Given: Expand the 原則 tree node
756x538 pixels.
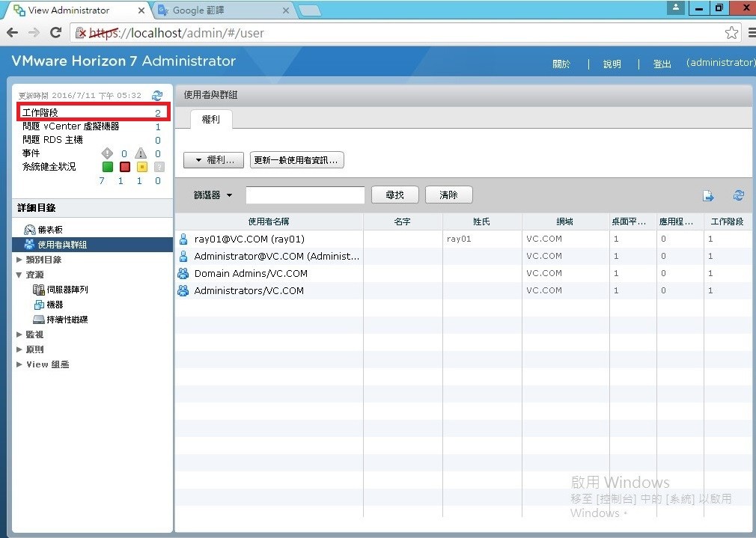Looking at the screenshot, I should pyautogui.click(x=19, y=349).
